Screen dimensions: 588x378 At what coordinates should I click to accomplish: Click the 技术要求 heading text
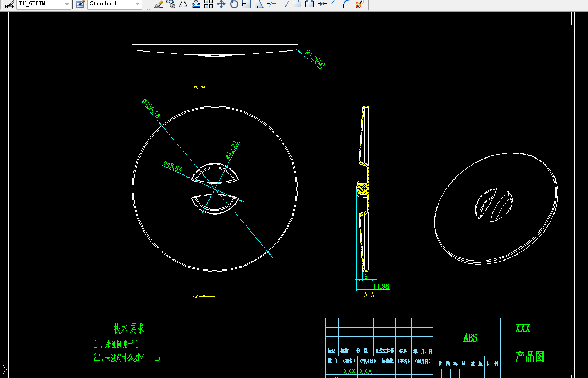[128, 329]
